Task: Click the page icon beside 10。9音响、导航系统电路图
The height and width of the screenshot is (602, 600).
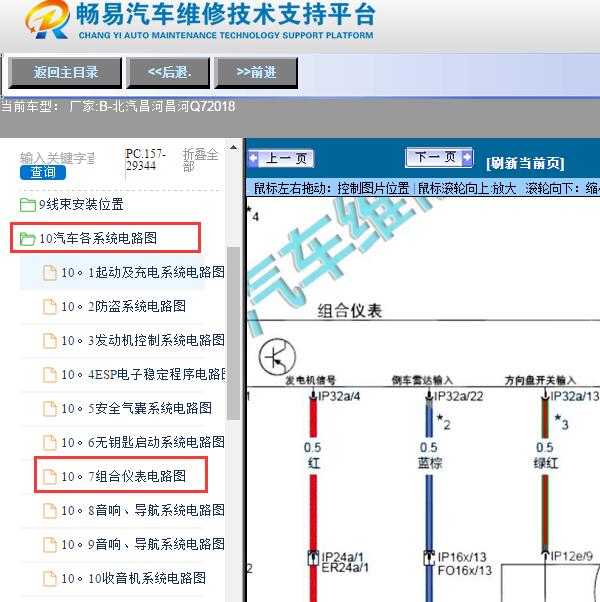Action: [50, 544]
